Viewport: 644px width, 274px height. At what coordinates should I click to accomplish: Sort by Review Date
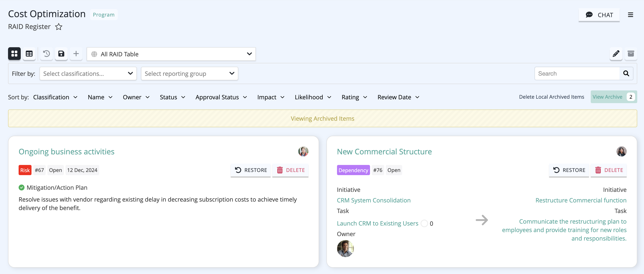(x=399, y=97)
